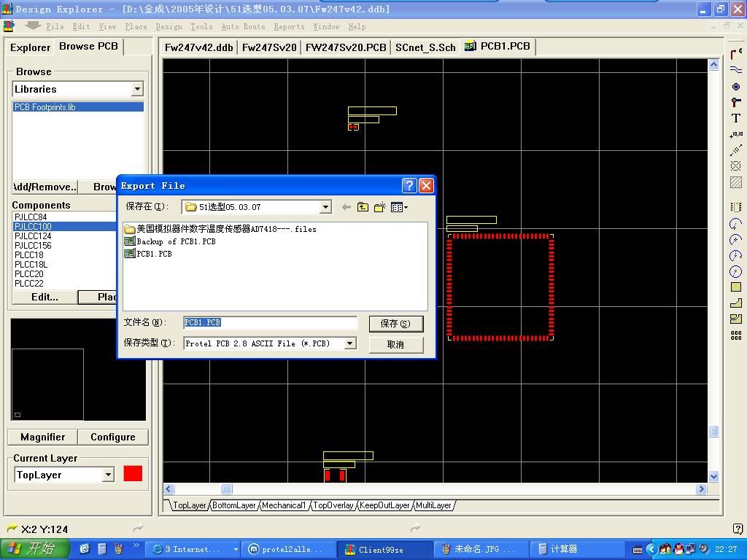Image resolution: width=747 pixels, height=560 pixels.
Task: Select the place line tool
Action: (736, 70)
